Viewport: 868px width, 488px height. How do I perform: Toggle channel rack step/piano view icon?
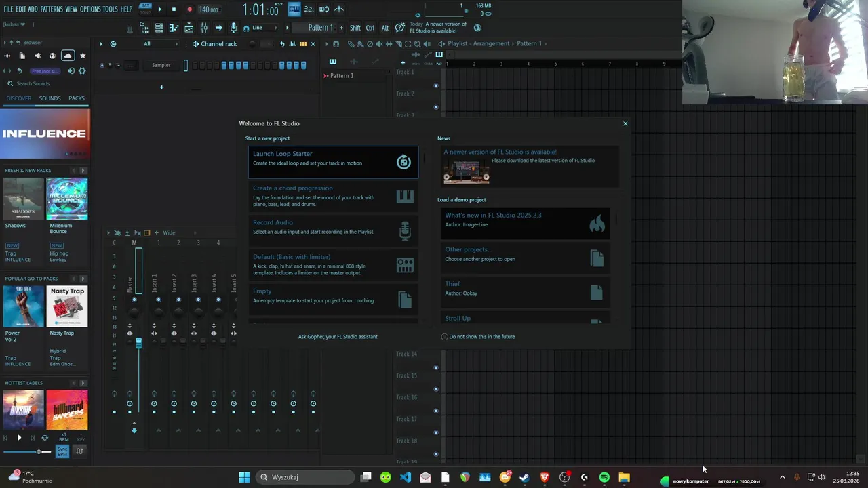point(302,44)
